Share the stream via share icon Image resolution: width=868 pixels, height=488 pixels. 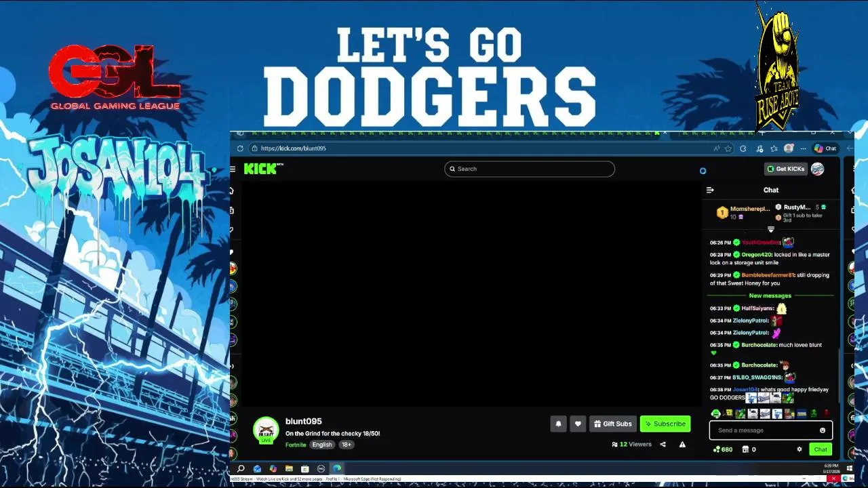(x=663, y=445)
